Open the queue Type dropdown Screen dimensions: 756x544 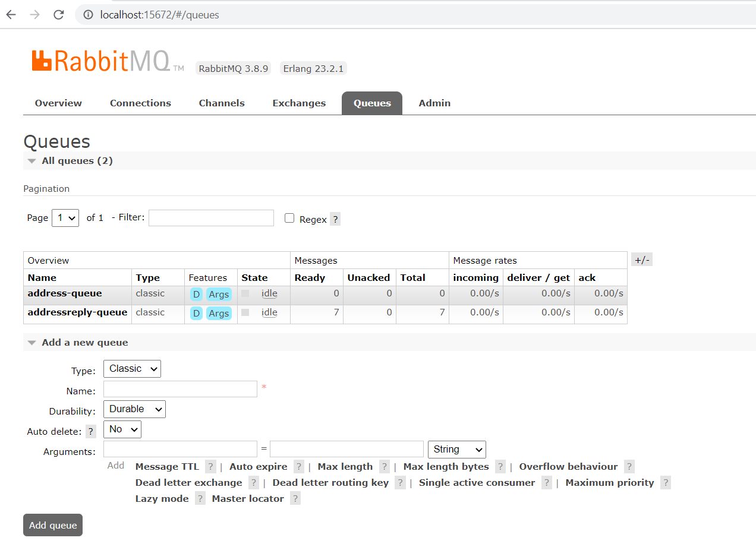[x=132, y=368]
